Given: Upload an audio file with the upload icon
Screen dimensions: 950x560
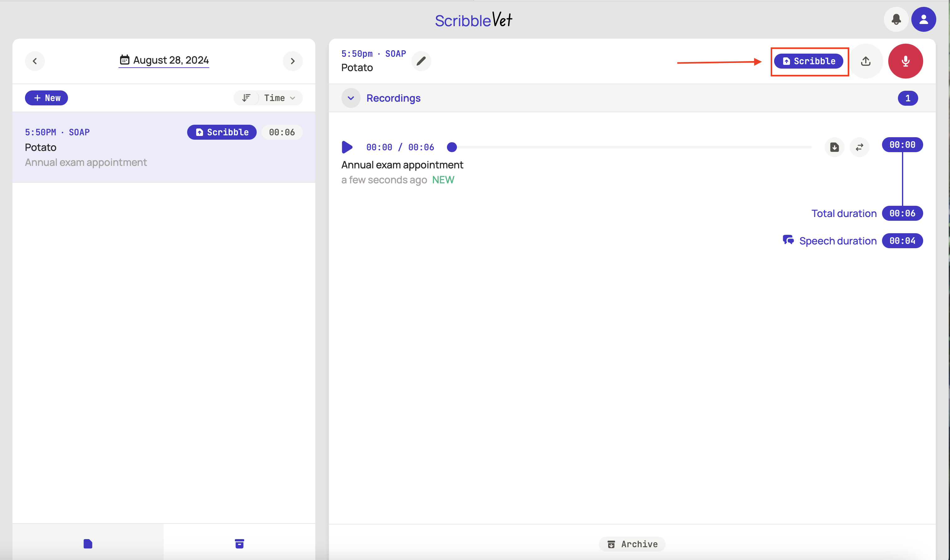Looking at the screenshot, I should point(866,61).
